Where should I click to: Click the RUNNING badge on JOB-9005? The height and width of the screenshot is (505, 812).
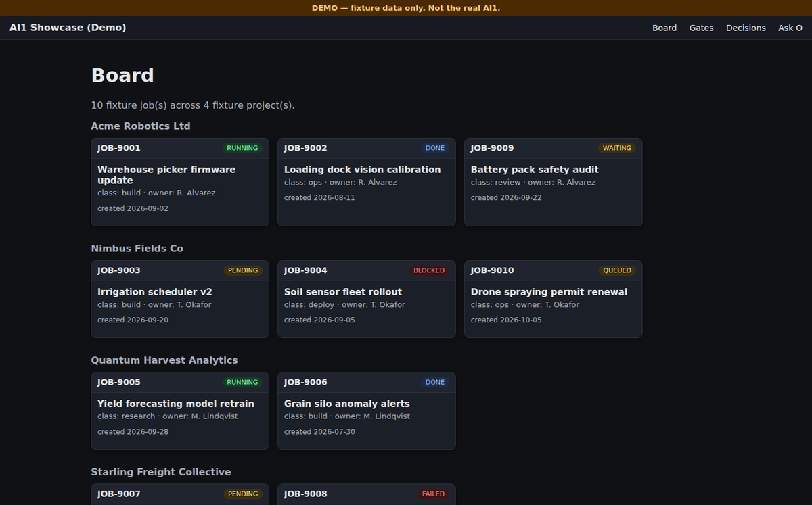(x=242, y=382)
